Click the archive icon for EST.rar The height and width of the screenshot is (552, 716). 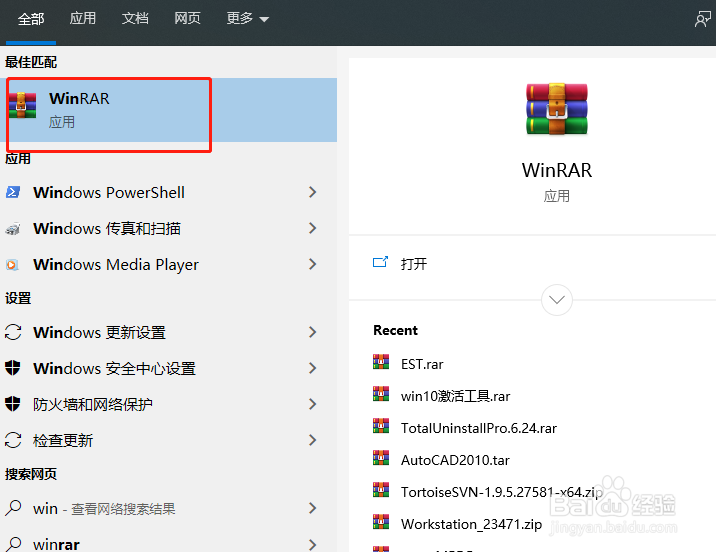click(381, 362)
